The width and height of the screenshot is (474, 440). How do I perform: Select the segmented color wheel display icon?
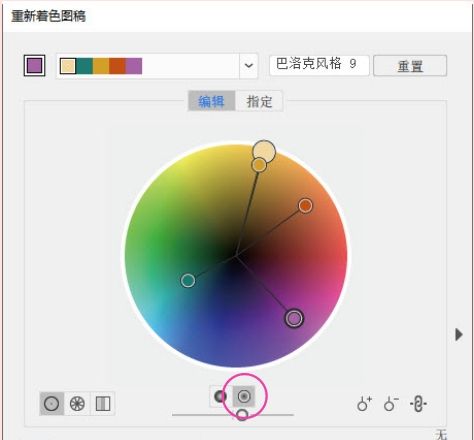click(x=77, y=404)
